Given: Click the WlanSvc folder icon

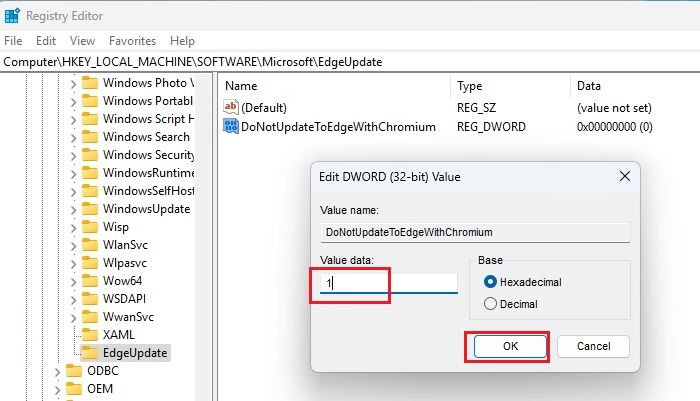Looking at the screenshot, I should click(90, 245).
